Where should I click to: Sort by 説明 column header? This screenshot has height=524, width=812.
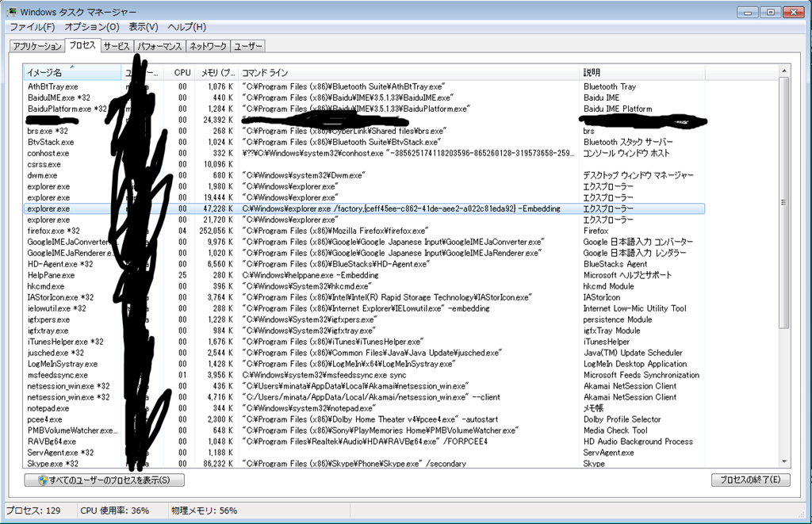coord(642,72)
